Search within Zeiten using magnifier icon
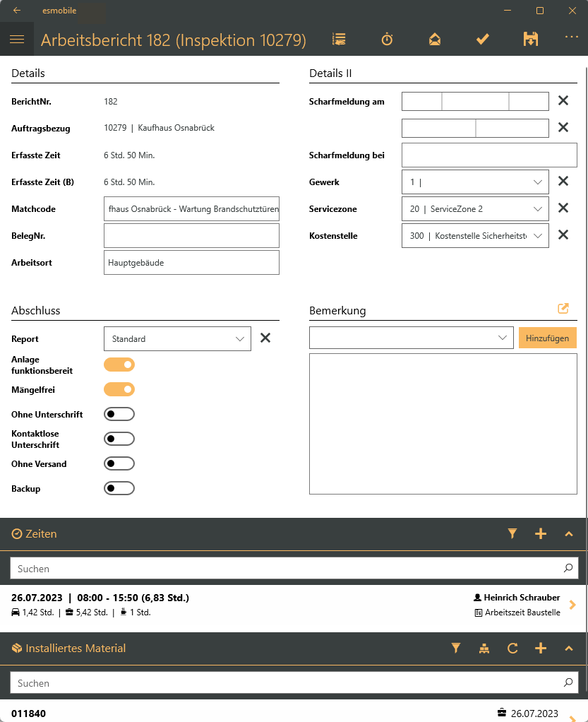 568,568
